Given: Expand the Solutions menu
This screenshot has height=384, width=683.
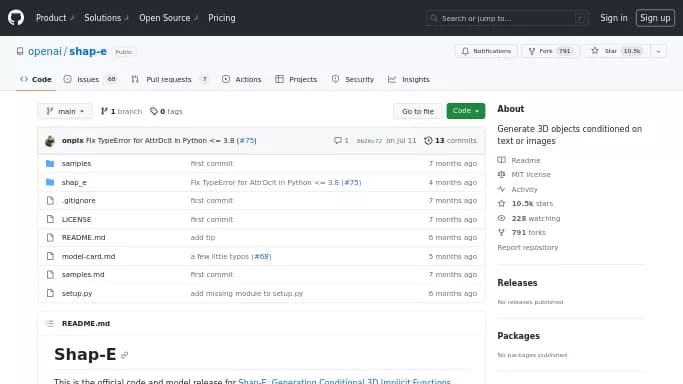Looking at the screenshot, I should tap(106, 18).
